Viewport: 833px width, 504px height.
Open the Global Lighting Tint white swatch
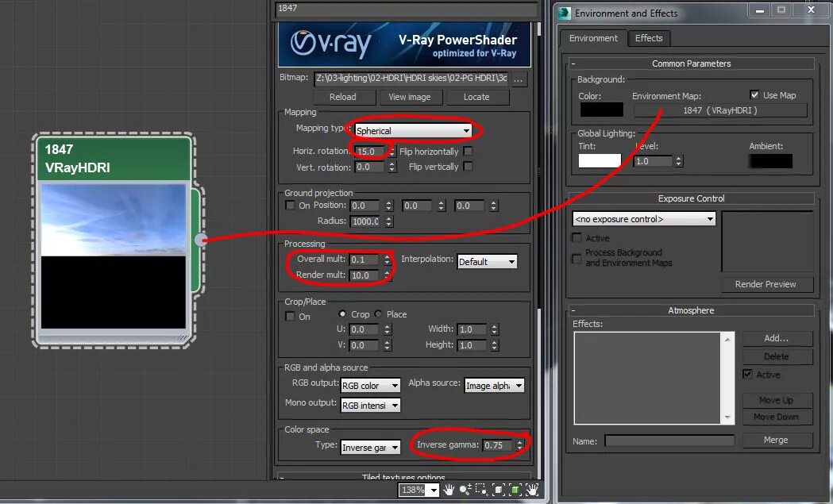coord(600,160)
